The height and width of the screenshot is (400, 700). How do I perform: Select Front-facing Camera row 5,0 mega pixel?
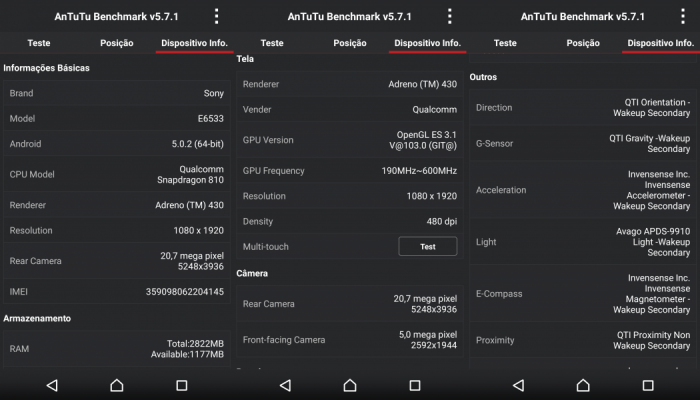[350, 340]
